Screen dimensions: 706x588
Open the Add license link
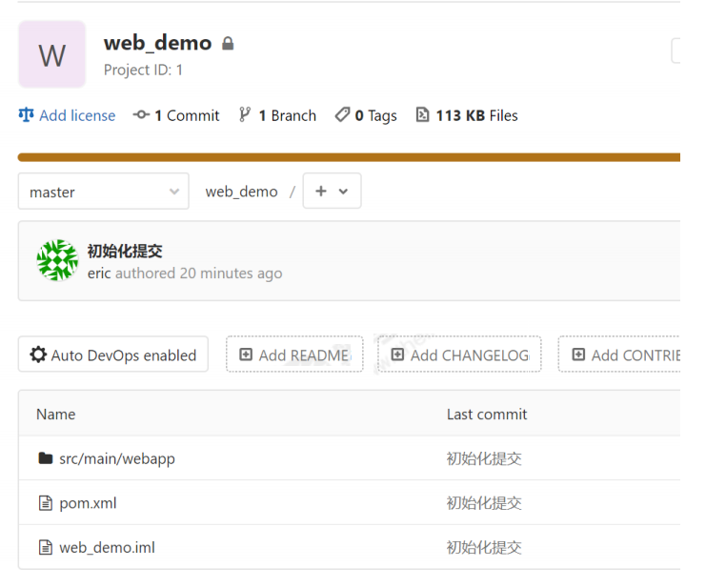click(x=77, y=115)
